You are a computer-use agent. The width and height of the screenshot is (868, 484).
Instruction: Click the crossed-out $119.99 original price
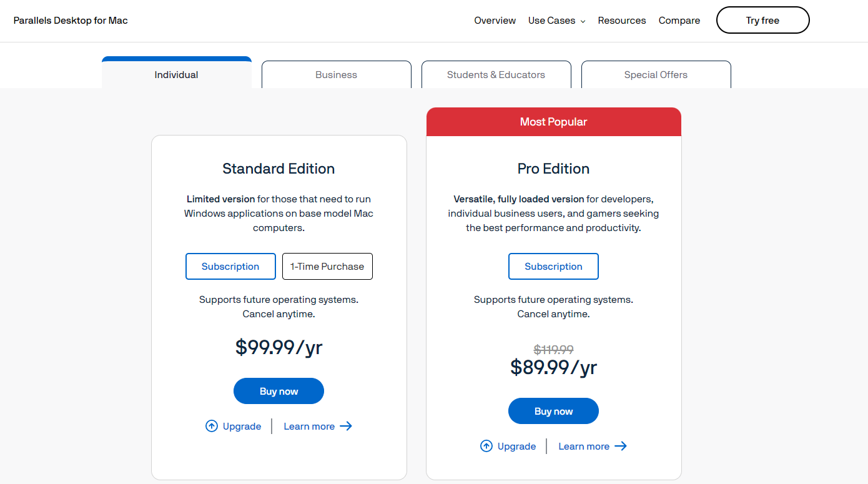553,350
